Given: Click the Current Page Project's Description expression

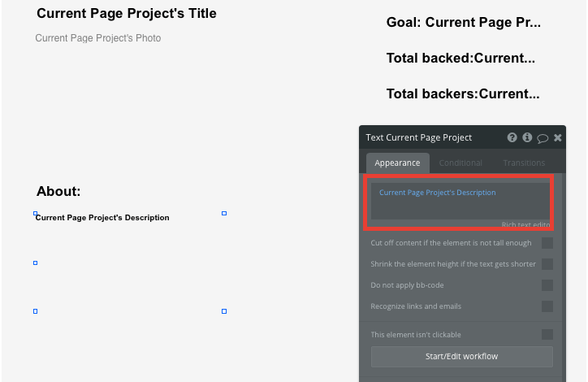Looking at the screenshot, I should (437, 193).
